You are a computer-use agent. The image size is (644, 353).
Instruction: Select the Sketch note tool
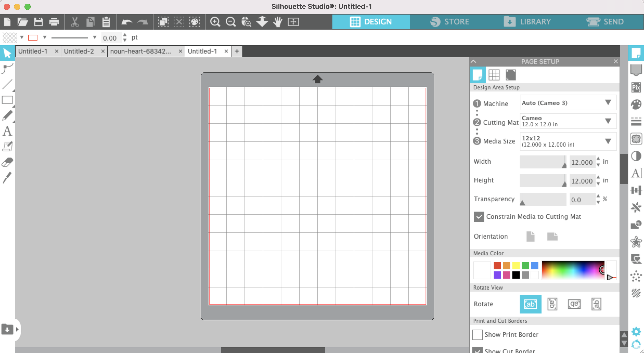click(7, 146)
